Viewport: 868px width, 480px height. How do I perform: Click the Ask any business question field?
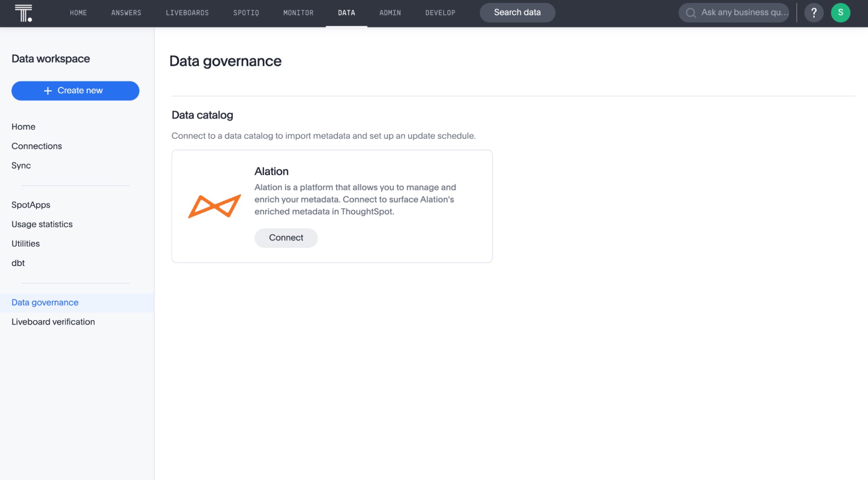[x=742, y=13]
